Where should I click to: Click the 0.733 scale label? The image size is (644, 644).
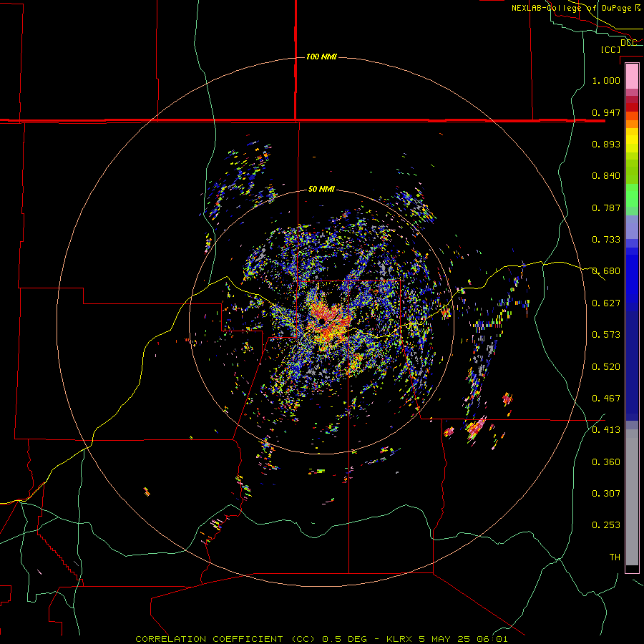[606, 240]
